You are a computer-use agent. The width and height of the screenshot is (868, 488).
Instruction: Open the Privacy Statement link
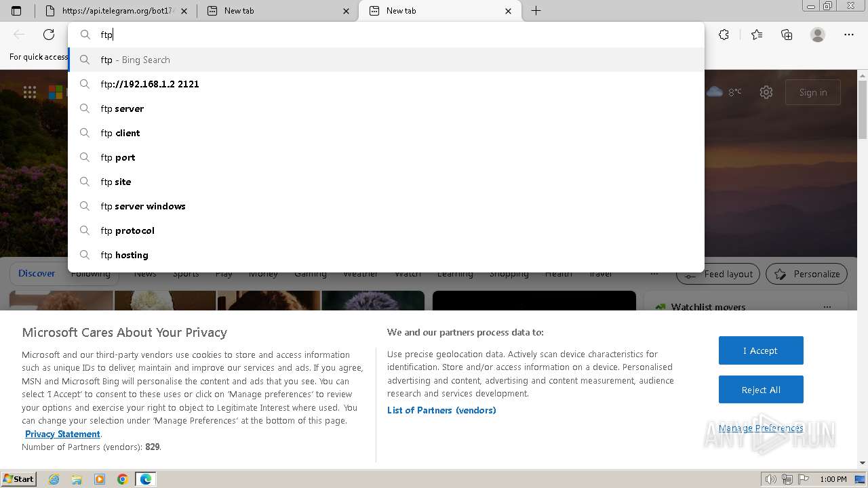62,434
